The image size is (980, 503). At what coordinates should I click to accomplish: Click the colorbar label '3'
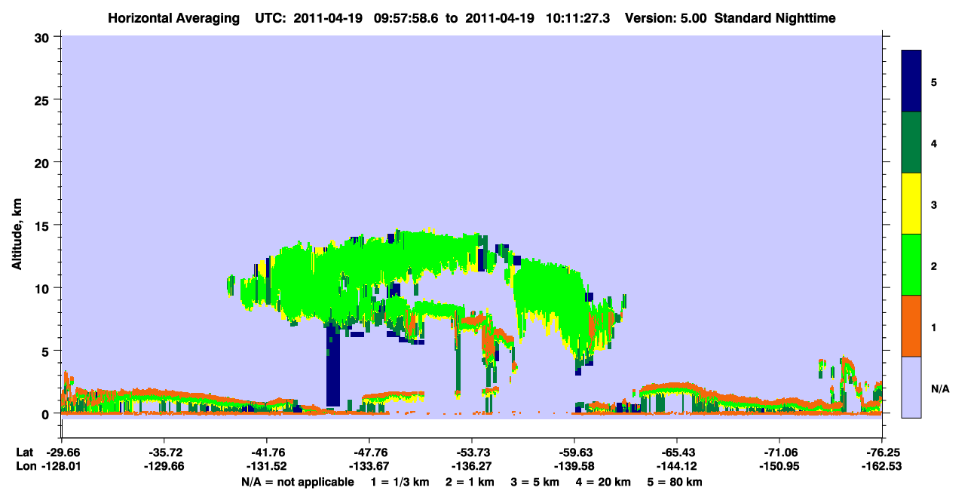[934, 204]
